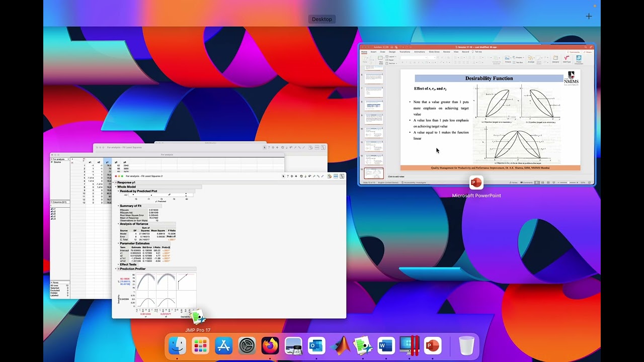Click Designer button in PowerPoint ribbon
644x362 pixels.
coord(555,59)
